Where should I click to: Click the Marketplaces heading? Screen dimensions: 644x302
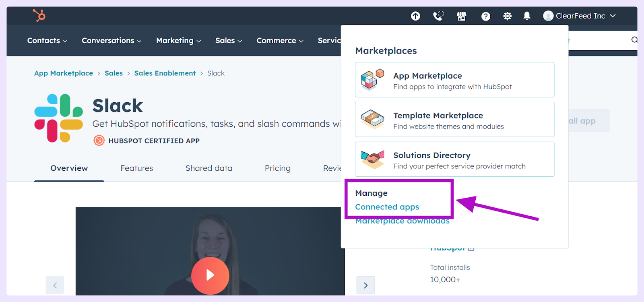pos(386,51)
